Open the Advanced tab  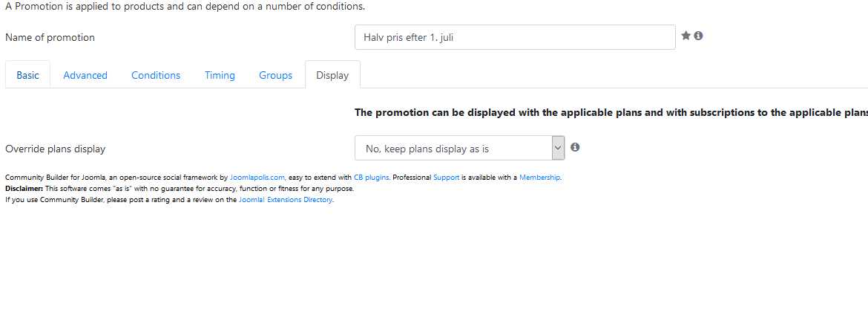(x=85, y=75)
